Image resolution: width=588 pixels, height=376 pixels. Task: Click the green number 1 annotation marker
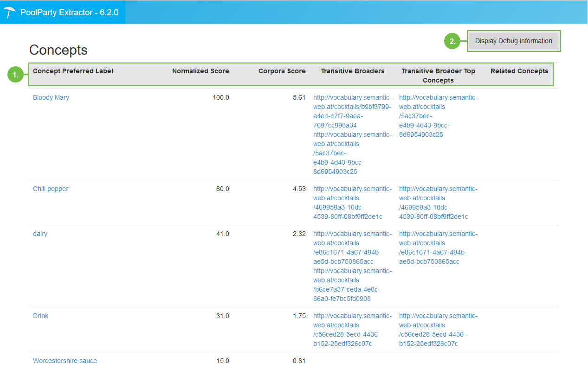pos(15,74)
